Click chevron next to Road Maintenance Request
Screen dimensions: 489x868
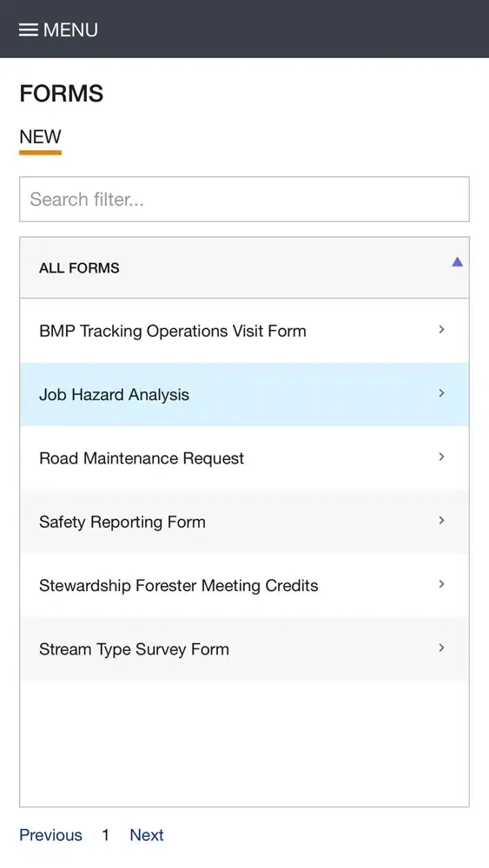coord(441,457)
